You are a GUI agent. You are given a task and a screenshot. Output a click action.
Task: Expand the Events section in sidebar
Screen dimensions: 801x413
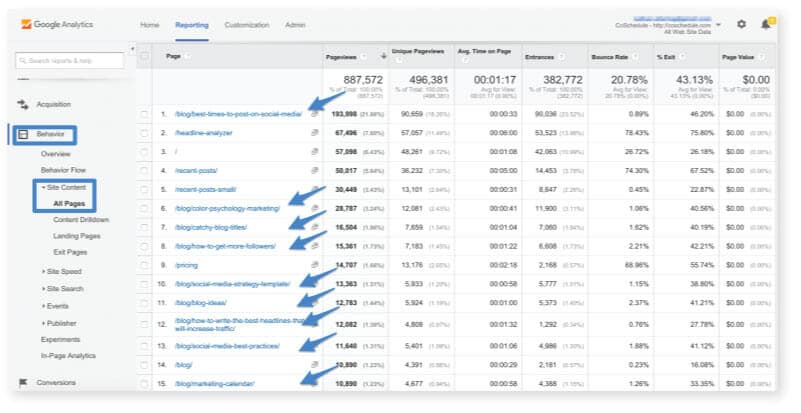click(59, 306)
